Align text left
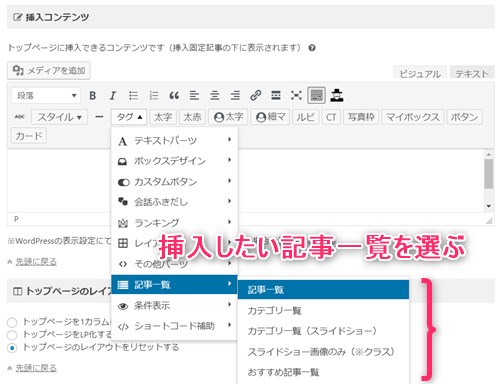 point(194,96)
